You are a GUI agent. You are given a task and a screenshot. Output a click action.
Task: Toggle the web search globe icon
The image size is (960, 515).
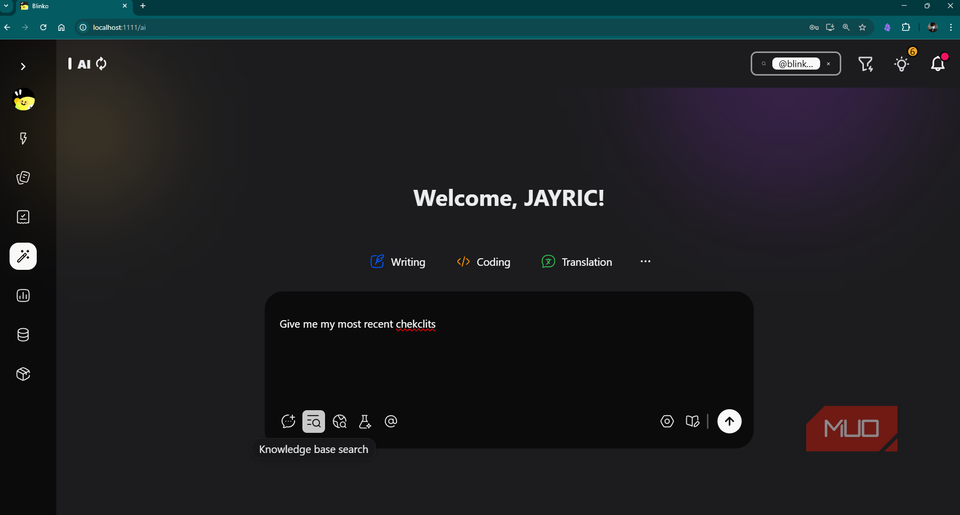pyautogui.click(x=340, y=422)
